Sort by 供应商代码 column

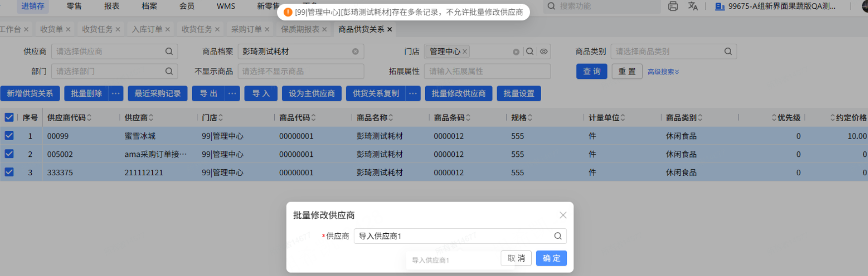[89, 118]
